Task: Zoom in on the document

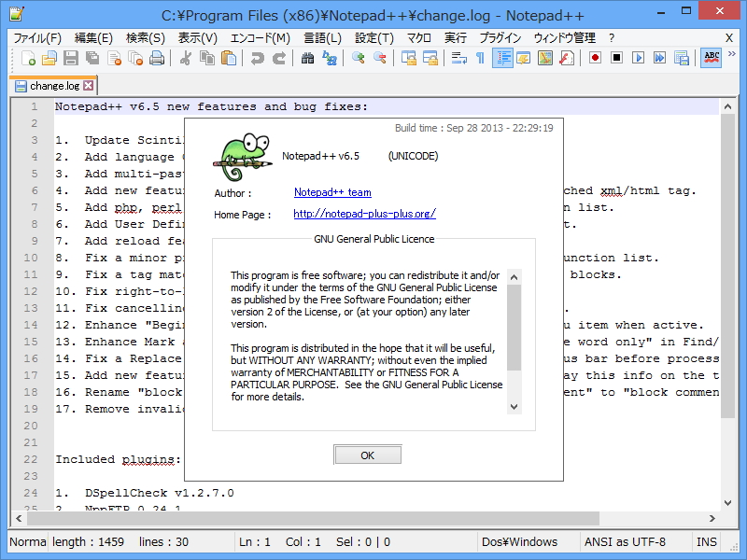Action: (x=359, y=57)
